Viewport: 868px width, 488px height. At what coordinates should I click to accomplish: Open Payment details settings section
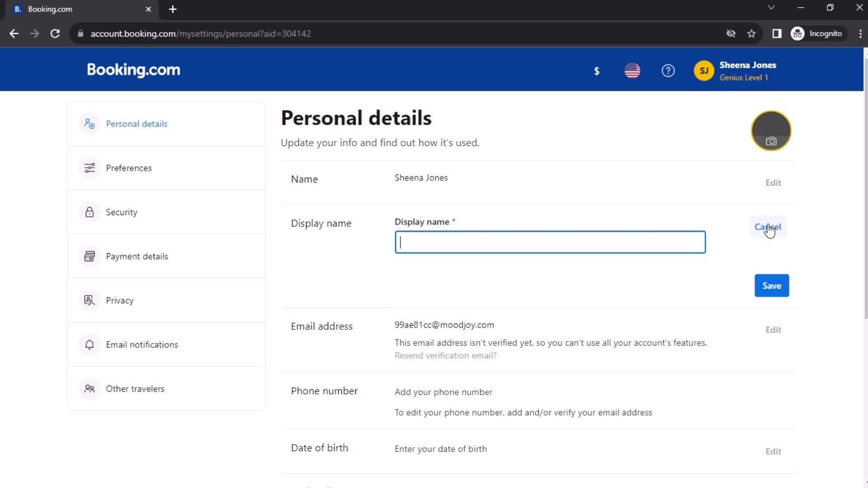click(x=137, y=256)
